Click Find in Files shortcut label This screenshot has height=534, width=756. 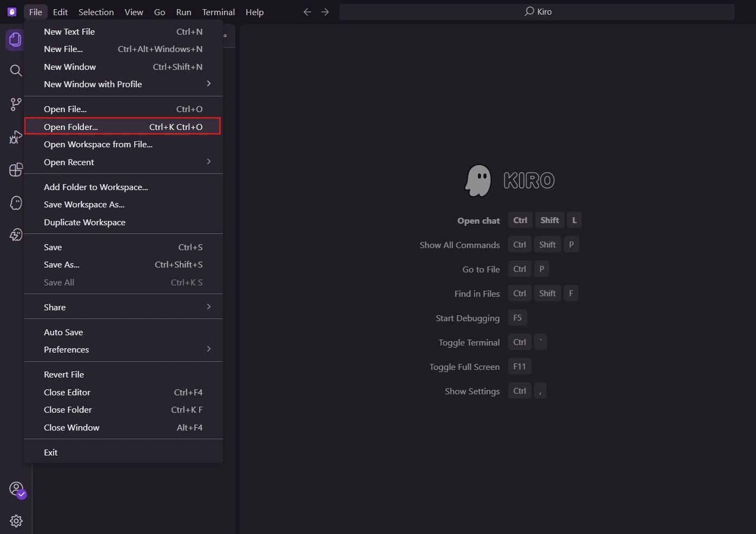click(477, 294)
